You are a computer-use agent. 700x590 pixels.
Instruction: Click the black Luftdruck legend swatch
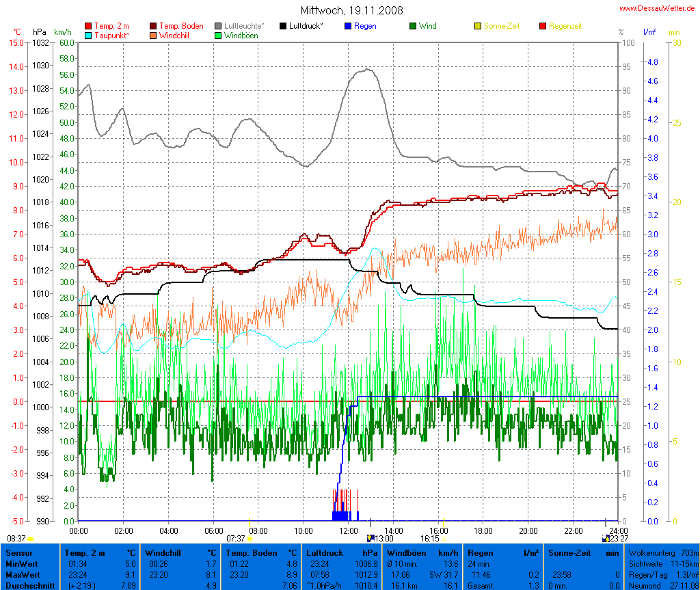(x=284, y=26)
